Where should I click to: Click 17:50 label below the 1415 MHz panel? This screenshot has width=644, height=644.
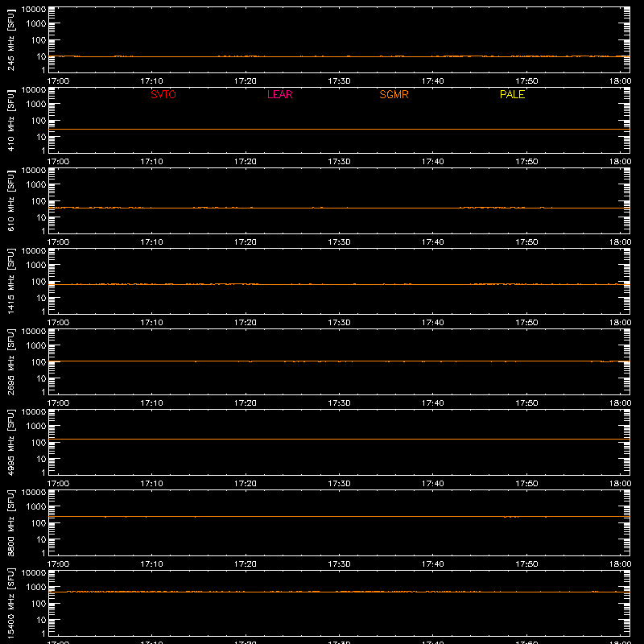tap(526, 323)
